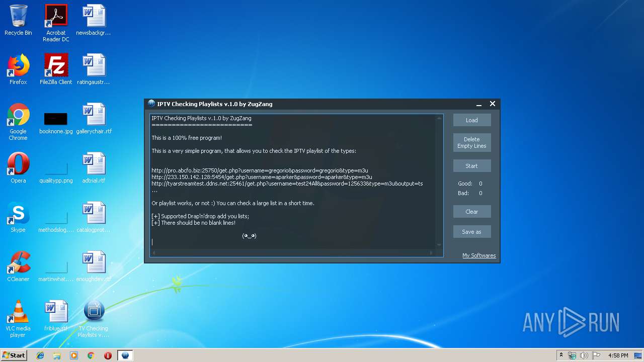This screenshot has width=644, height=362.
Task: Open IPTV Checking Playlists desktop shortcut
Action: (94, 319)
